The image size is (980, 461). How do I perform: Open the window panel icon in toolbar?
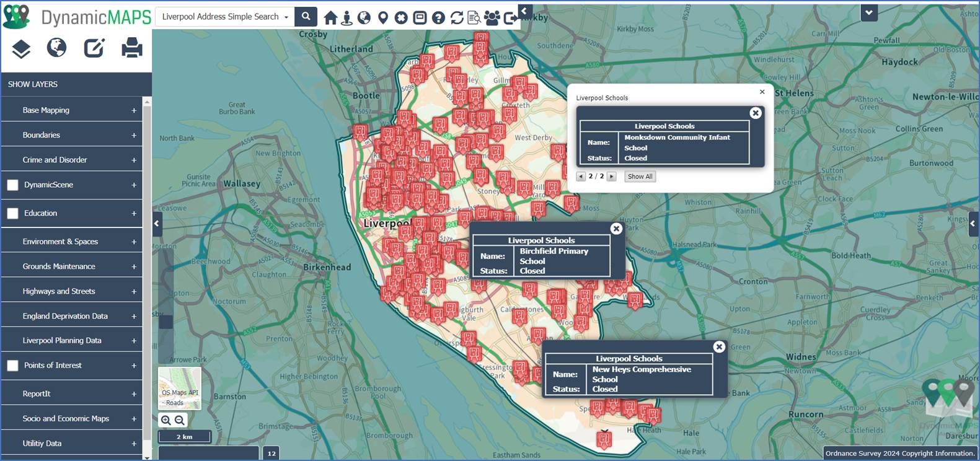click(x=420, y=18)
